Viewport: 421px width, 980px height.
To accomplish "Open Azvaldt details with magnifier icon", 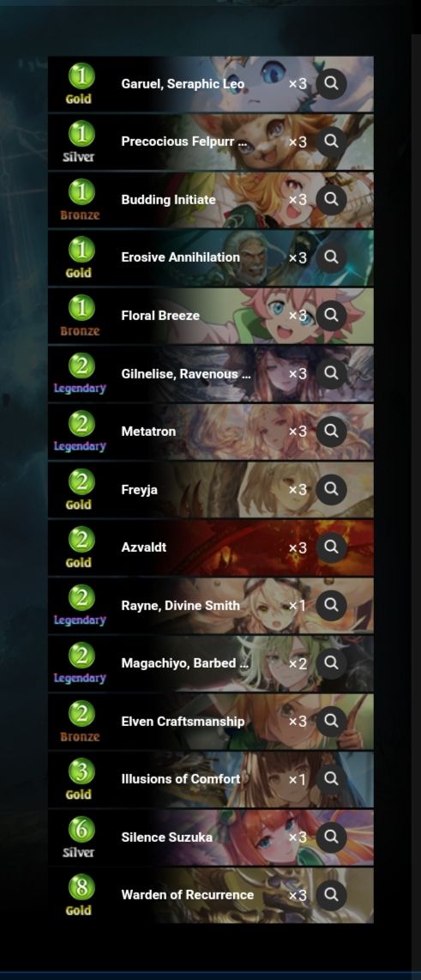I will pos(331,547).
